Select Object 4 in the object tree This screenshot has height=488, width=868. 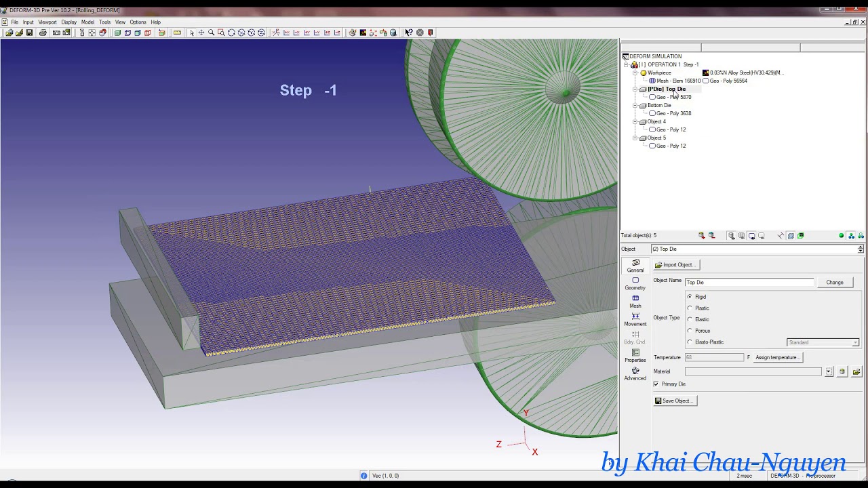656,121
